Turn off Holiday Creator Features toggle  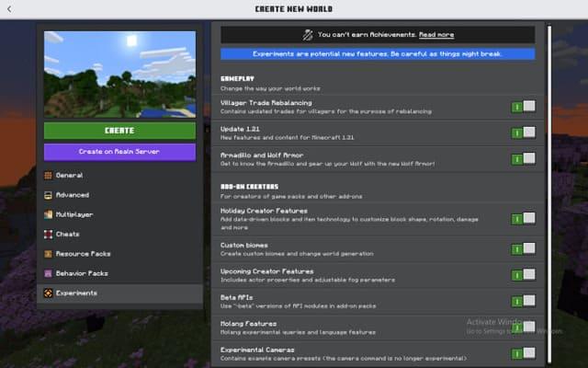pyautogui.click(x=523, y=218)
